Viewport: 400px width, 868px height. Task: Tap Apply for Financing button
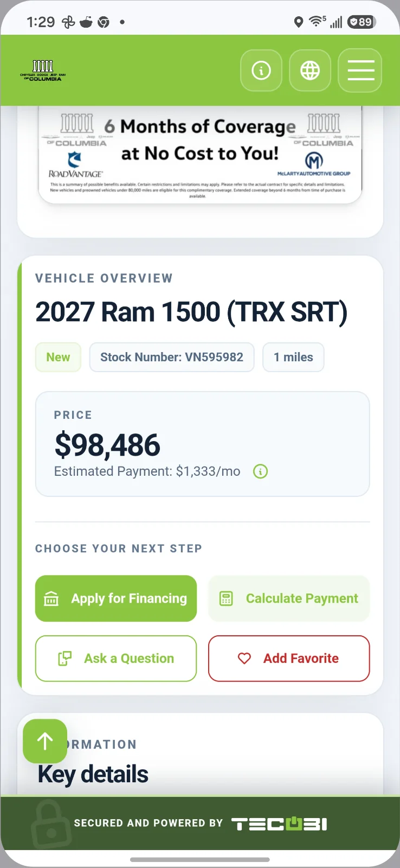tap(116, 598)
